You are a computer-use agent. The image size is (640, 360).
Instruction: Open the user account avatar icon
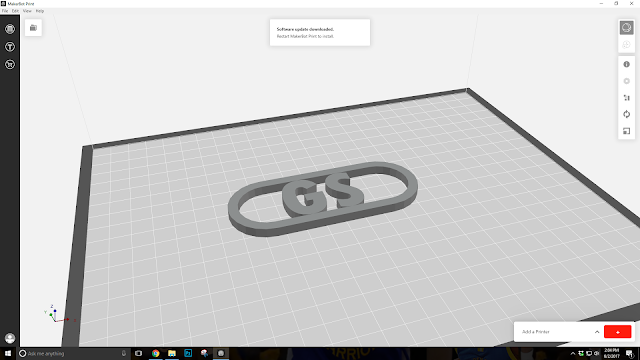[10, 338]
